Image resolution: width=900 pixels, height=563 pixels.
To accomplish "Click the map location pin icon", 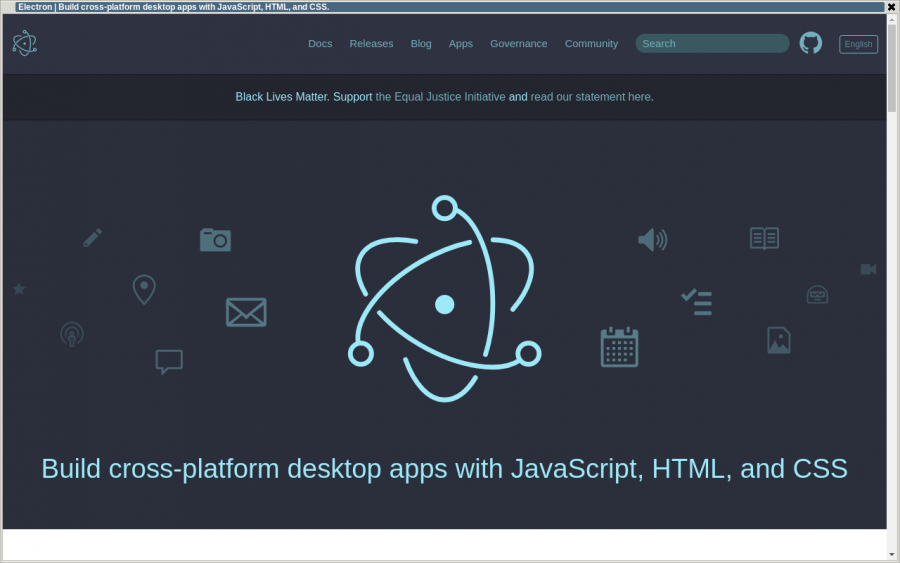I will pyautogui.click(x=144, y=290).
